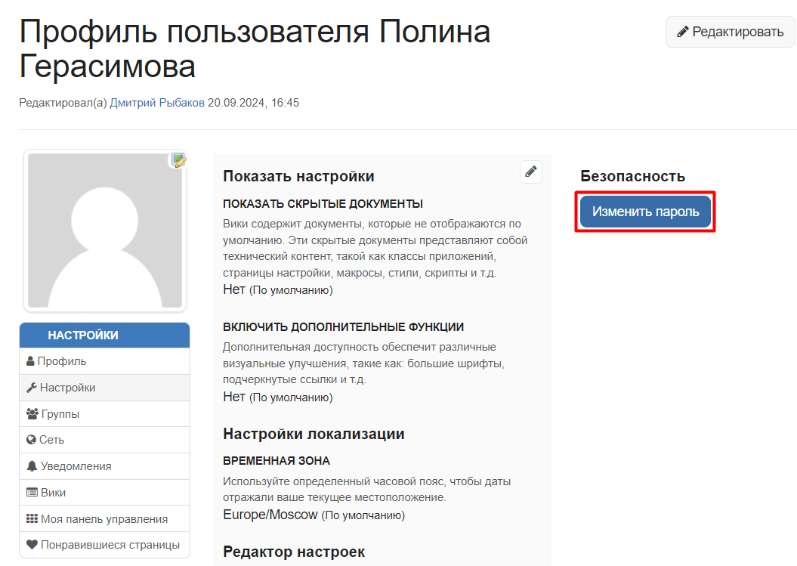797x566 pixels.
Task: Open Понравившиеся страницы entry
Action: tap(105, 545)
